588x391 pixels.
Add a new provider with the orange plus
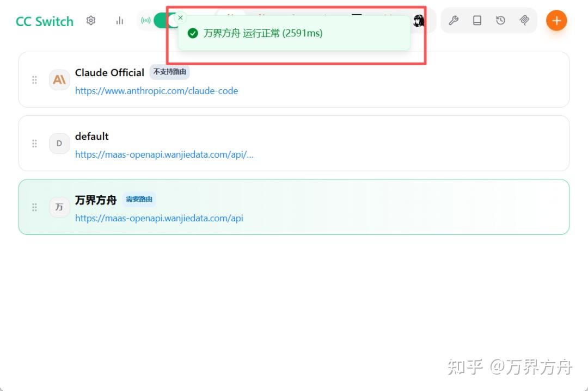(x=556, y=20)
